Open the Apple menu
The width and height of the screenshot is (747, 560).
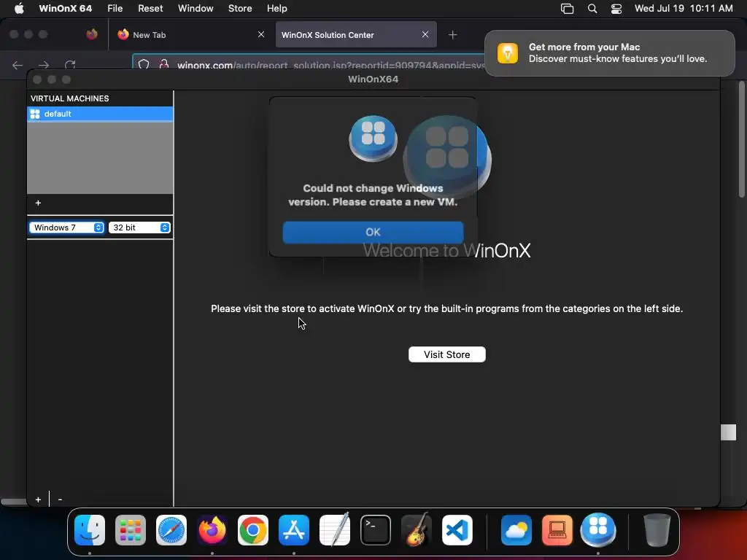pyautogui.click(x=19, y=9)
